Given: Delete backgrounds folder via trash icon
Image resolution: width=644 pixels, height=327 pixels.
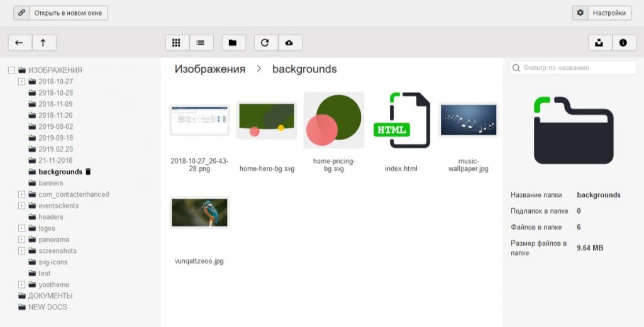Looking at the screenshot, I should coord(88,172).
